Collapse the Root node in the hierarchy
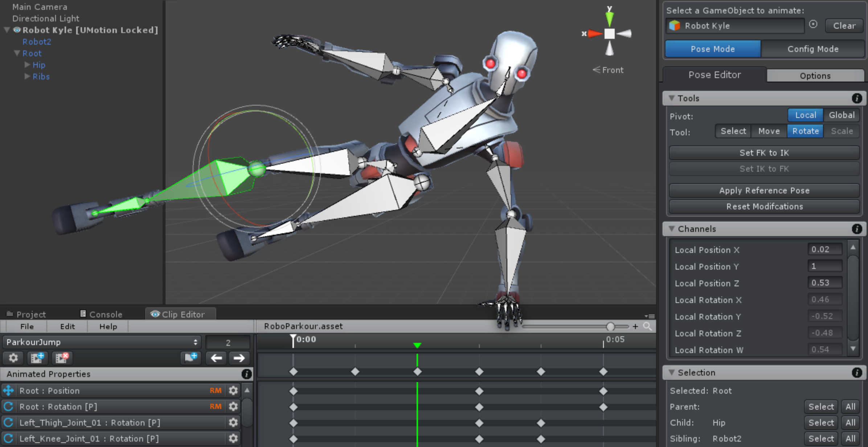 [17, 53]
